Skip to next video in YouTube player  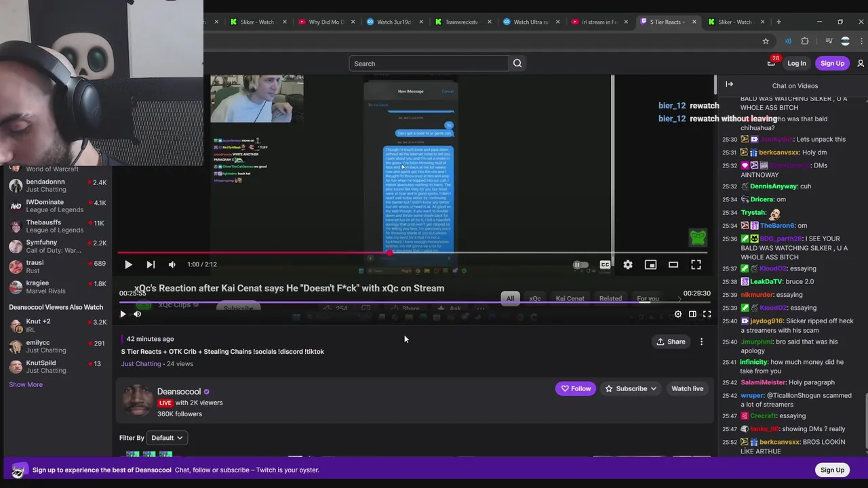pyautogui.click(x=151, y=264)
